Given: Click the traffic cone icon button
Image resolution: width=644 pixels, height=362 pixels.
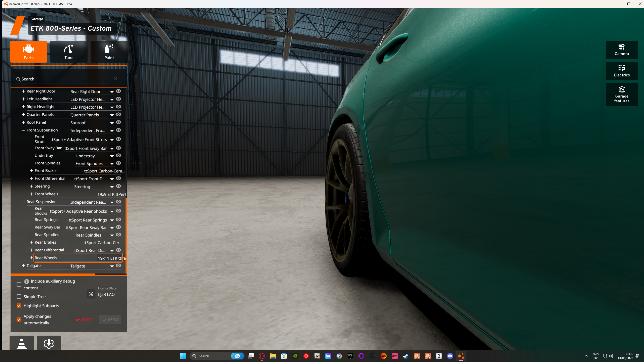Looking at the screenshot, I should tap(22, 343).
